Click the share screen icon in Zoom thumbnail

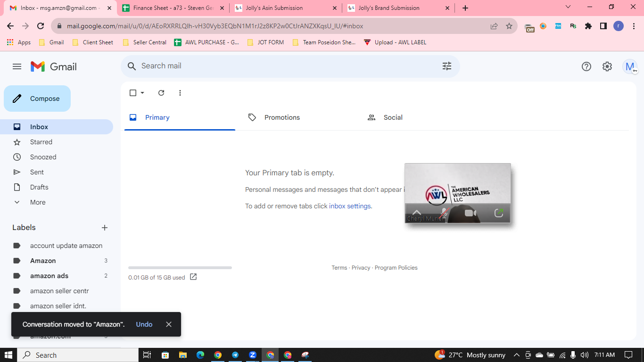point(499,213)
